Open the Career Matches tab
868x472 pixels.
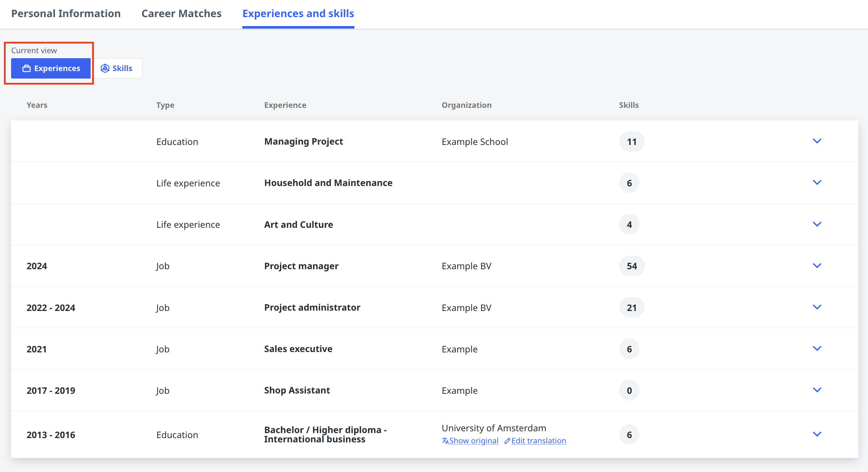click(181, 14)
